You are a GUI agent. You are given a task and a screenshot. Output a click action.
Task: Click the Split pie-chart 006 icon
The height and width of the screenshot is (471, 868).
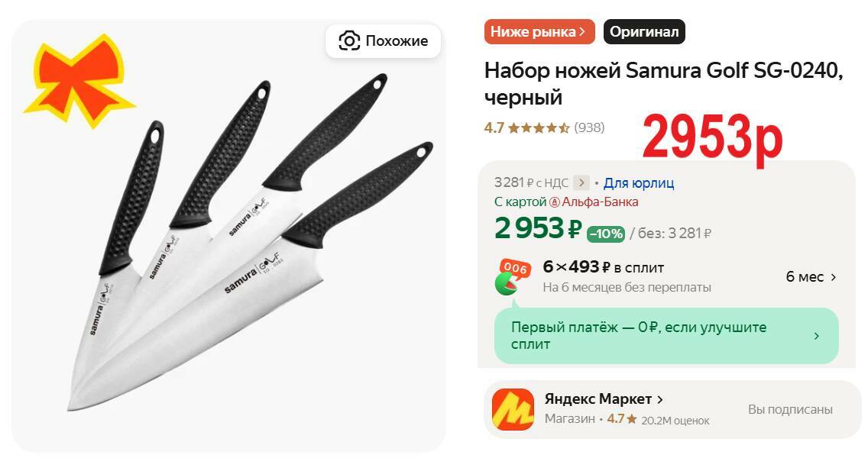coord(512,277)
